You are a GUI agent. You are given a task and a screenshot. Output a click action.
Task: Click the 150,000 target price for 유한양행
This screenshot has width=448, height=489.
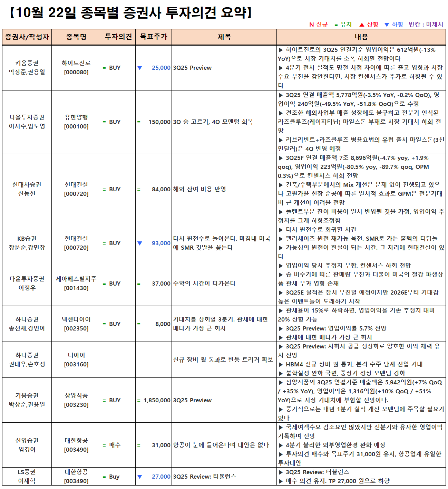point(159,122)
